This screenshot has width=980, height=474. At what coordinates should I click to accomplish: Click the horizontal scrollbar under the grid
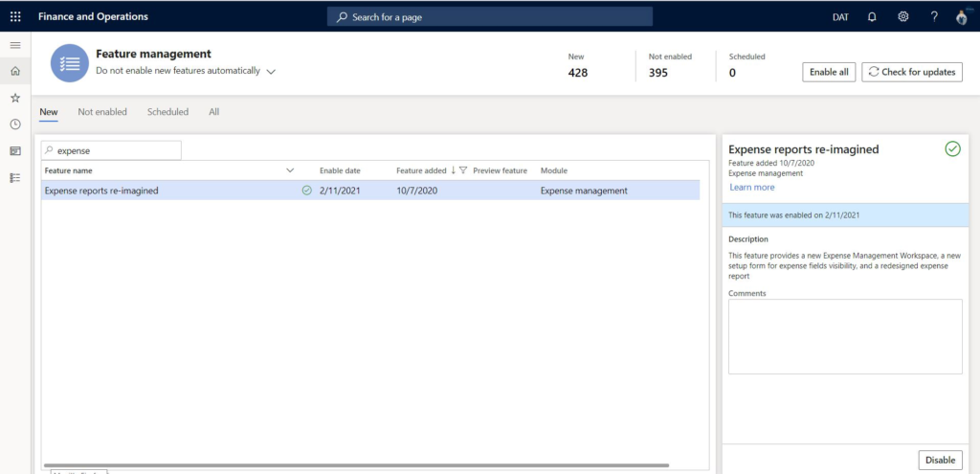pyautogui.click(x=356, y=465)
